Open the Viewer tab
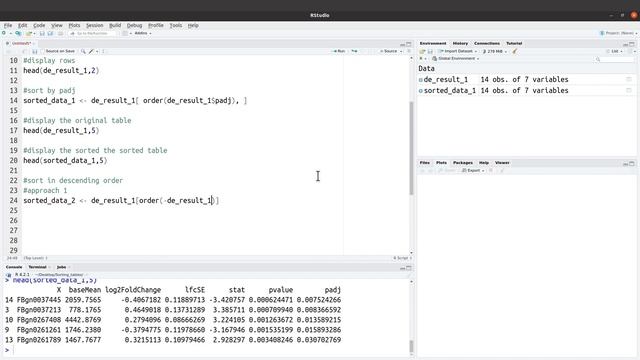Screen dimensions: 640x360 [x=502, y=163]
